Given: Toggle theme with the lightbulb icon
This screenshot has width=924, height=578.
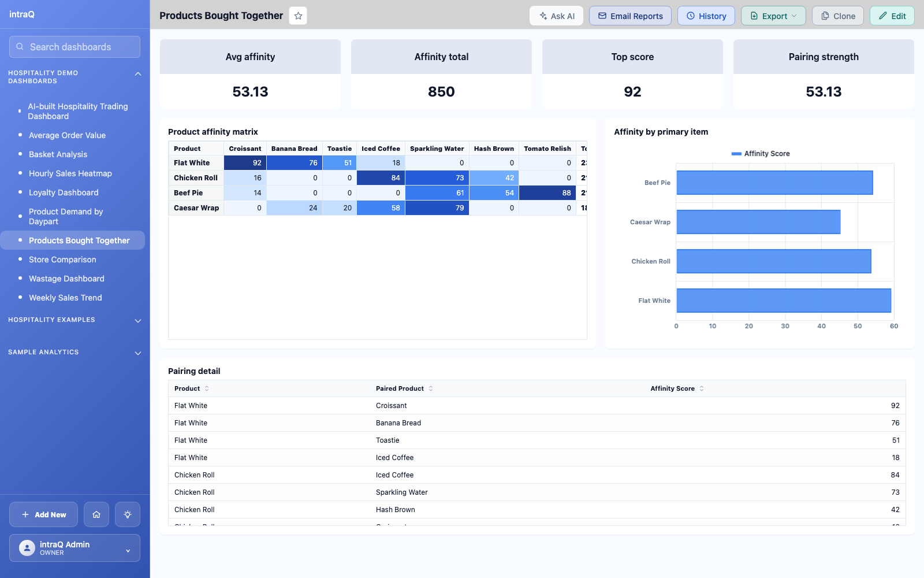Looking at the screenshot, I should pyautogui.click(x=128, y=514).
